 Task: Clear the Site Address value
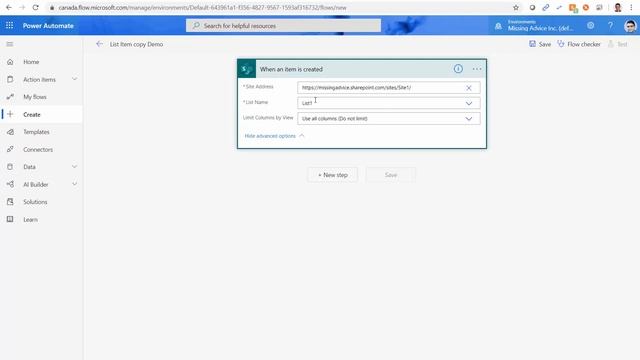point(469,88)
